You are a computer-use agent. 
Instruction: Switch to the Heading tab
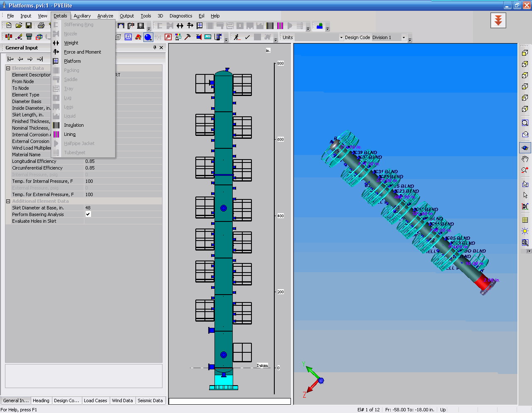(41, 401)
